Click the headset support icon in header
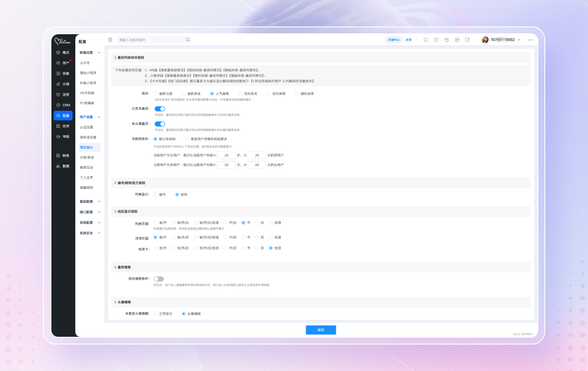 (426, 40)
